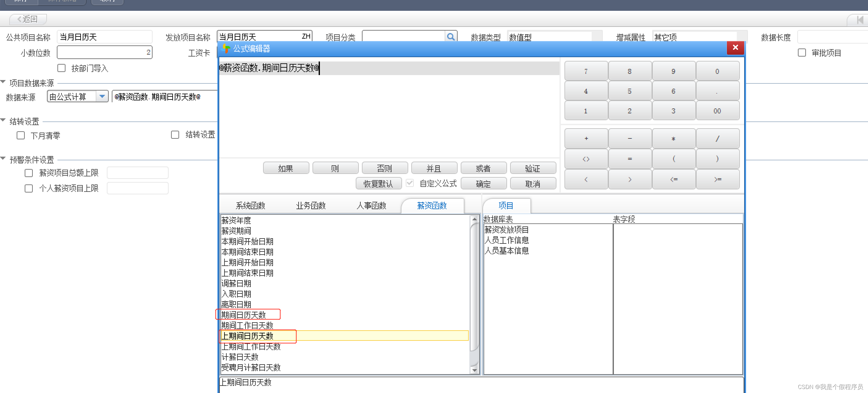Collapse the 结转设置 section triangle

(x=3, y=120)
